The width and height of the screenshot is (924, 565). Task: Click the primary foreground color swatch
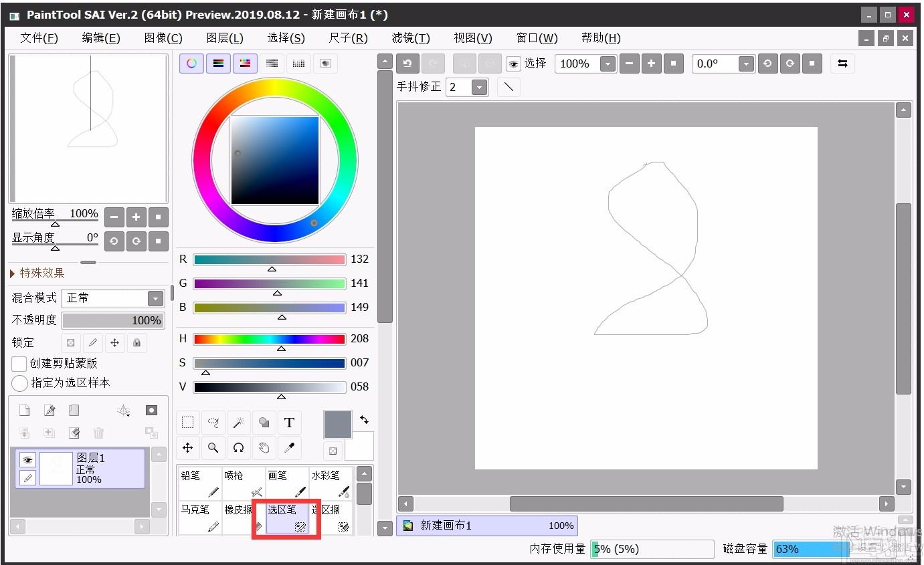[x=338, y=425]
